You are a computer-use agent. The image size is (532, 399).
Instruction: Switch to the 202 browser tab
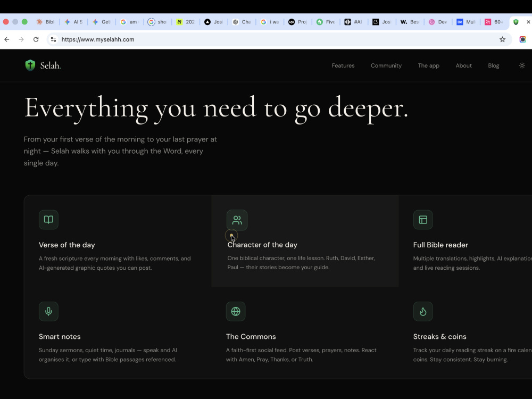[x=186, y=22]
